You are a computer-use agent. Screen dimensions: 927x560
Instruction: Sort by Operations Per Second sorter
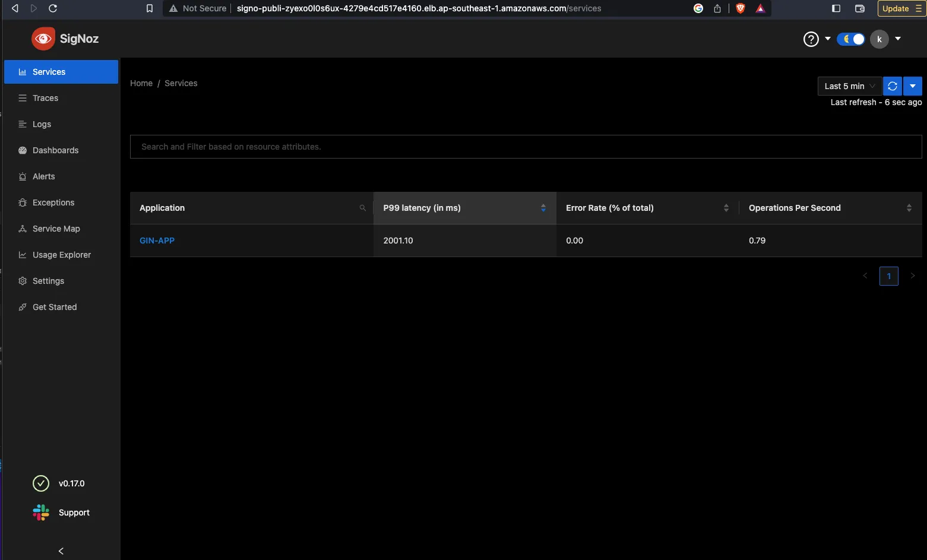[x=909, y=208]
